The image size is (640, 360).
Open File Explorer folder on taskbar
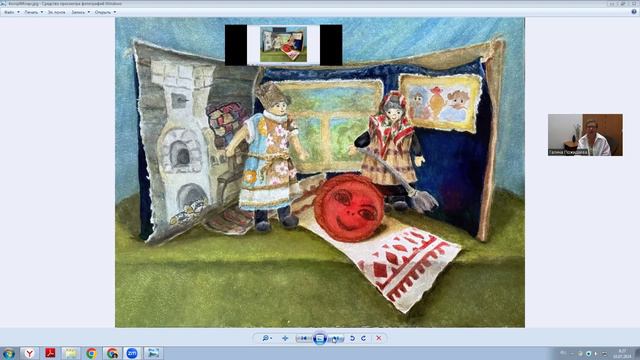[x=71, y=353]
